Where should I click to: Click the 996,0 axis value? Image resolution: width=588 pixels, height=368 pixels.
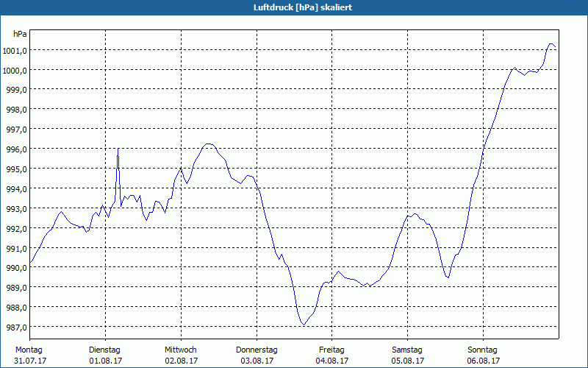pos(16,149)
